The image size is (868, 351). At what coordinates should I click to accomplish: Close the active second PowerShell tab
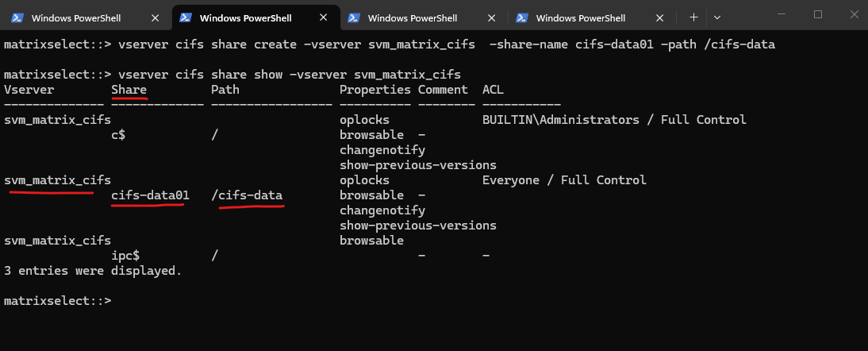325,17
